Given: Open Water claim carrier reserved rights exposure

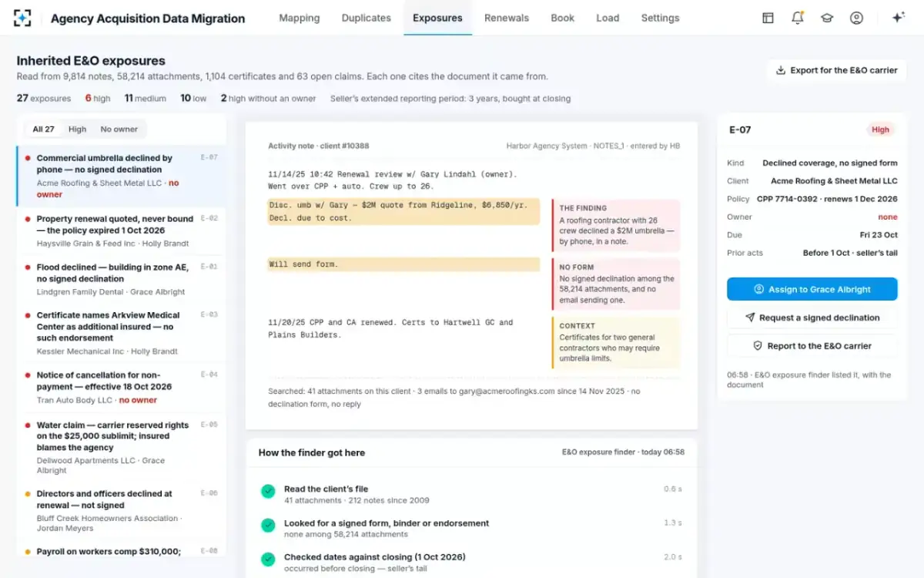Looking at the screenshot, I should [x=122, y=447].
